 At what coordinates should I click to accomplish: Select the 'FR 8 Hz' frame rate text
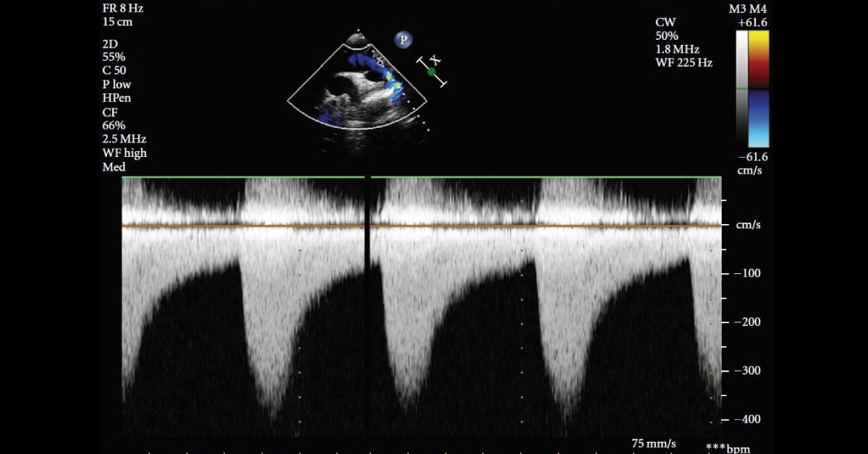pos(122,9)
